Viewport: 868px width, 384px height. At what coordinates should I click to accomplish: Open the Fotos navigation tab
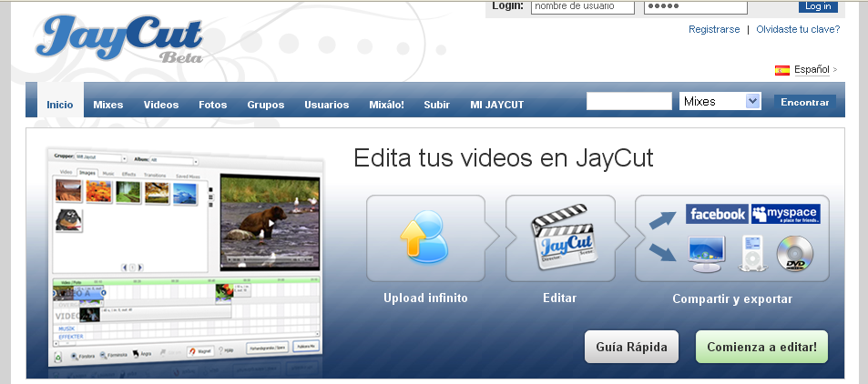213,105
